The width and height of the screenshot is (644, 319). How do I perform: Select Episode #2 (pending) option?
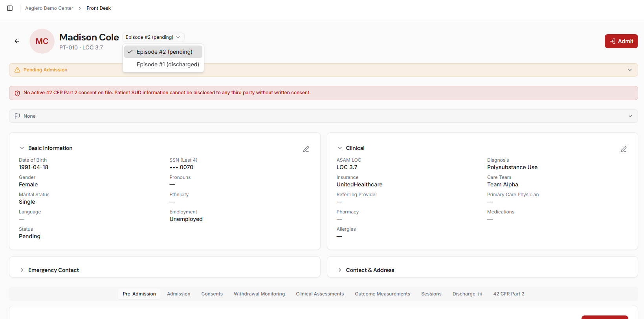click(163, 52)
